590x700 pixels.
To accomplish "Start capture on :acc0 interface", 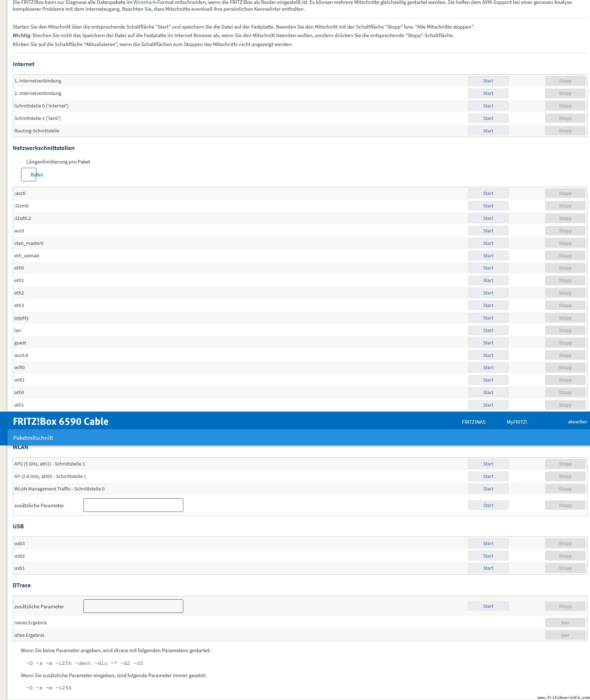I will (488, 193).
